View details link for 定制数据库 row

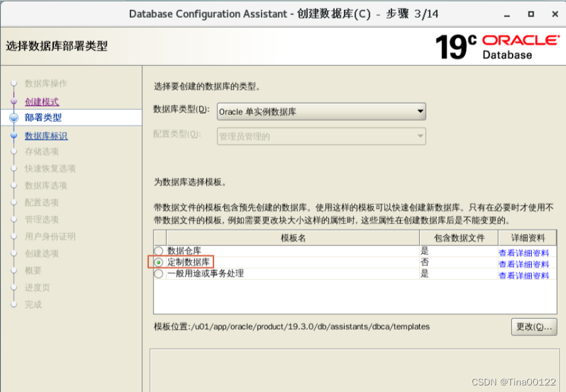click(x=524, y=264)
